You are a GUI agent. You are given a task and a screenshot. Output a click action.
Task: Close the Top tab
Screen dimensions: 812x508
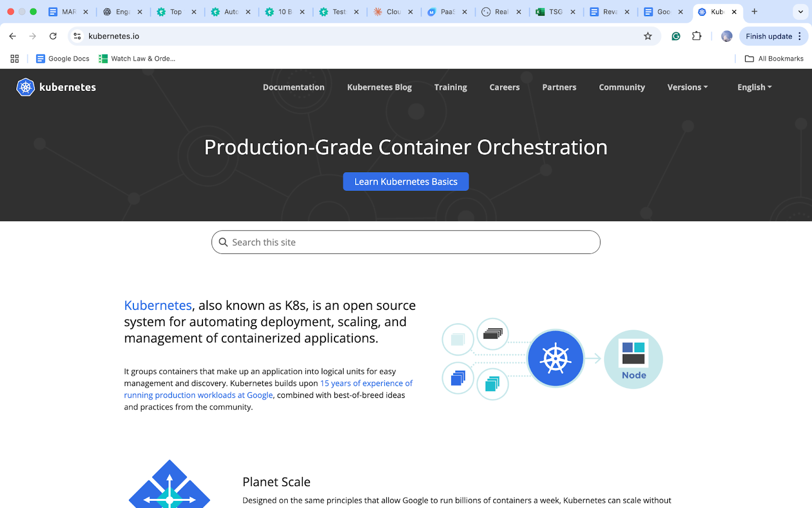194,12
